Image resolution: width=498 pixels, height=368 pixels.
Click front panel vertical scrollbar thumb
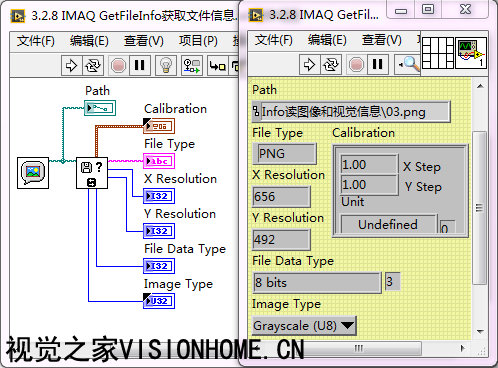[480, 208]
